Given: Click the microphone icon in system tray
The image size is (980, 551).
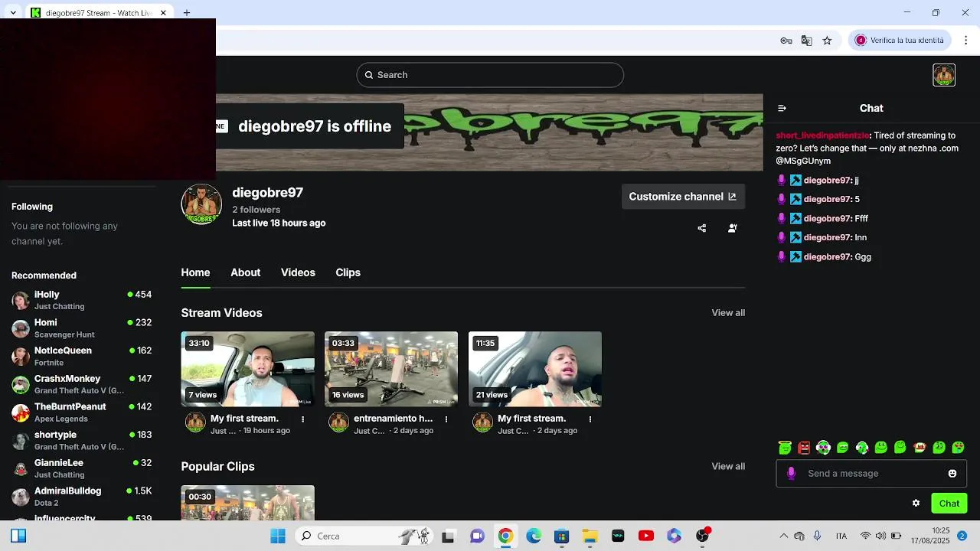Looking at the screenshot, I should [x=818, y=536].
